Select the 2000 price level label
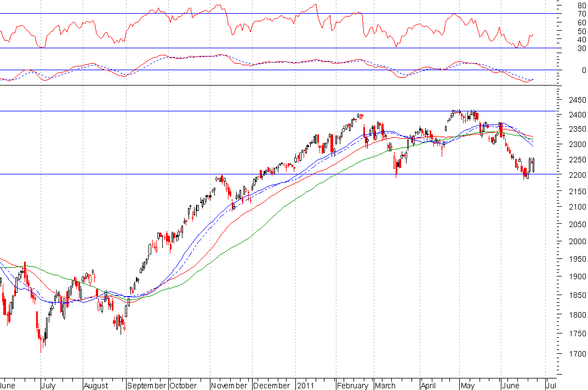 [577, 241]
